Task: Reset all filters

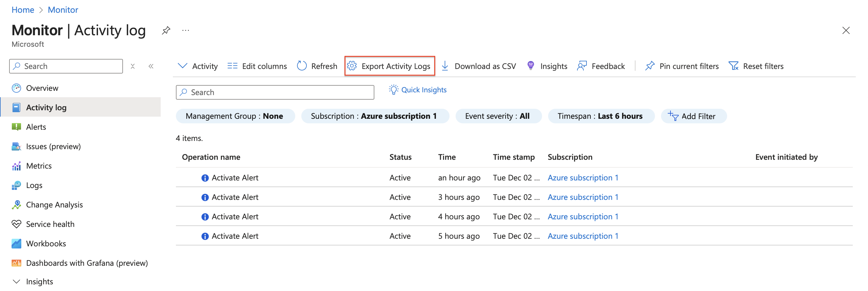Action: (763, 66)
